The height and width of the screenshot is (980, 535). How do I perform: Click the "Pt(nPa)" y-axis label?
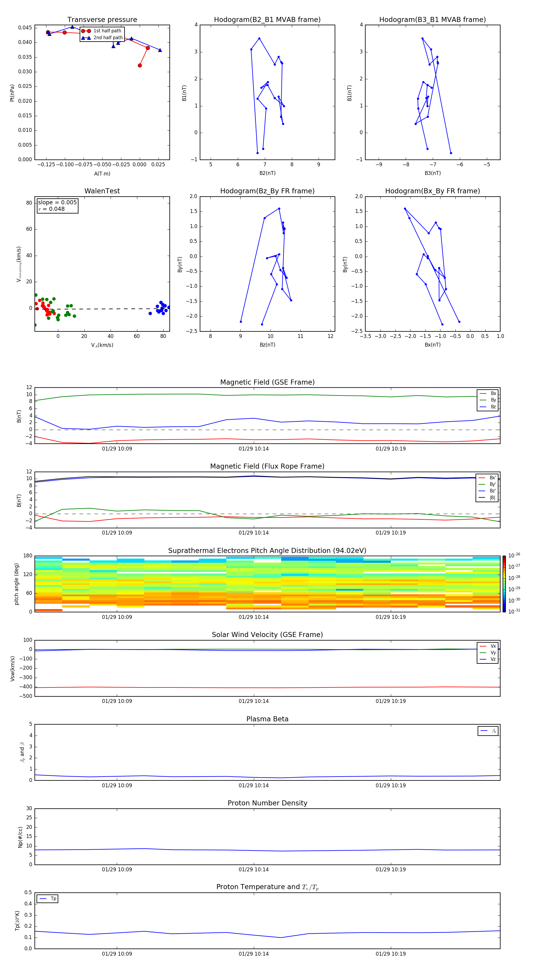click(x=12, y=93)
